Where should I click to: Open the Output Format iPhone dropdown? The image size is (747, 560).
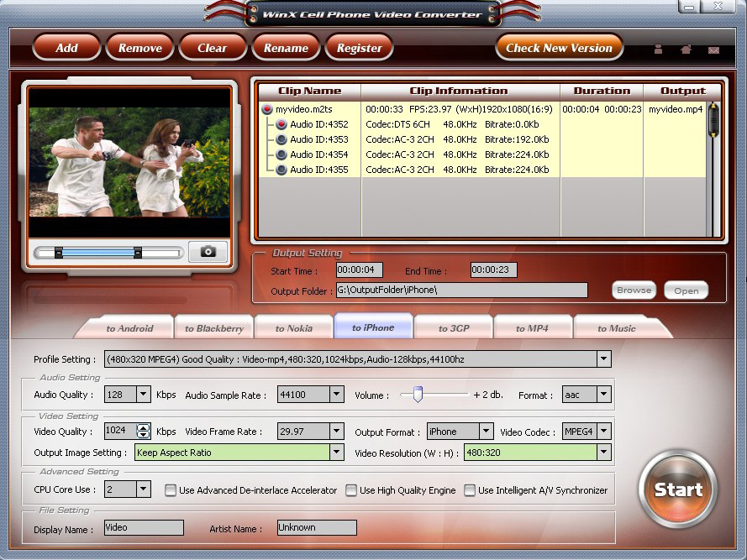[x=486, y=431]
